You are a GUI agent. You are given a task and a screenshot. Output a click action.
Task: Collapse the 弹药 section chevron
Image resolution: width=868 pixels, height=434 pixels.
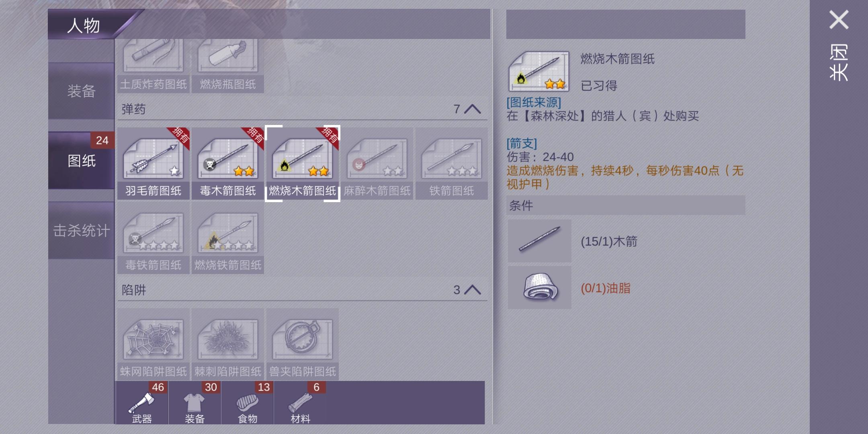(x=473, y=109)
